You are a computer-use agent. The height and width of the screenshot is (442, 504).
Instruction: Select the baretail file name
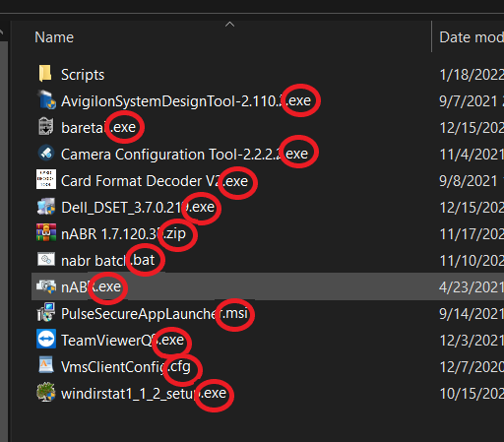click(x=98, y=128)
